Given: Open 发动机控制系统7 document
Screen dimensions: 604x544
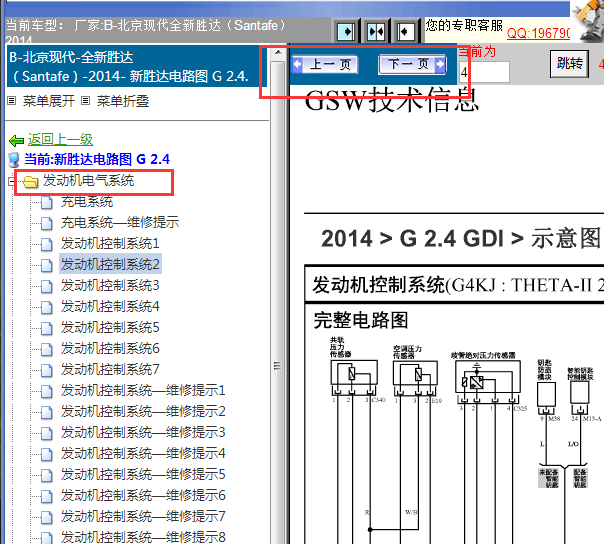Looking at the screenshot, I should (x=110, y=369).
